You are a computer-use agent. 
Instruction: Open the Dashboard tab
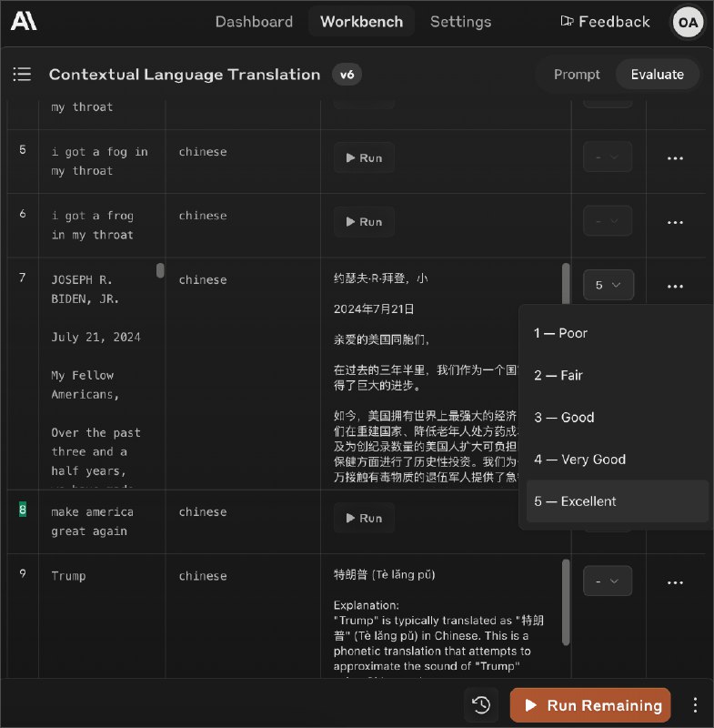254,22
